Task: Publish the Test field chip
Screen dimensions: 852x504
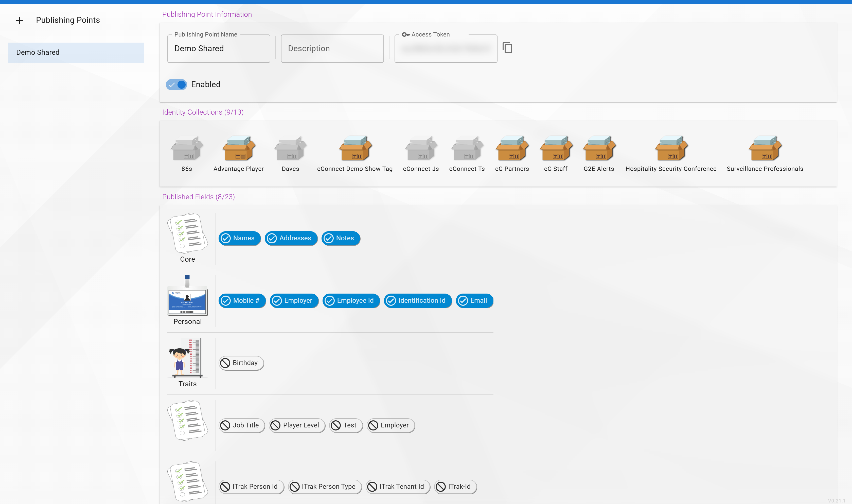Action: pyautogui.click(x=346, y=425)
